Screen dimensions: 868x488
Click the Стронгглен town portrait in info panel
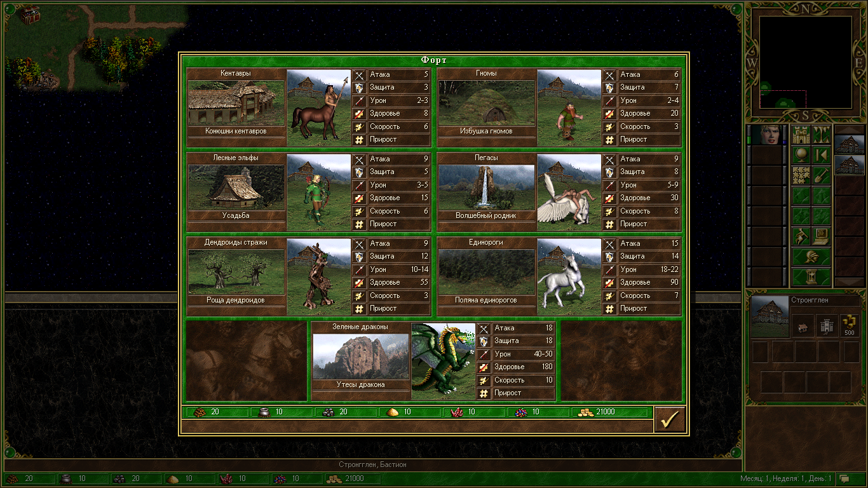(x=770, y=316)
